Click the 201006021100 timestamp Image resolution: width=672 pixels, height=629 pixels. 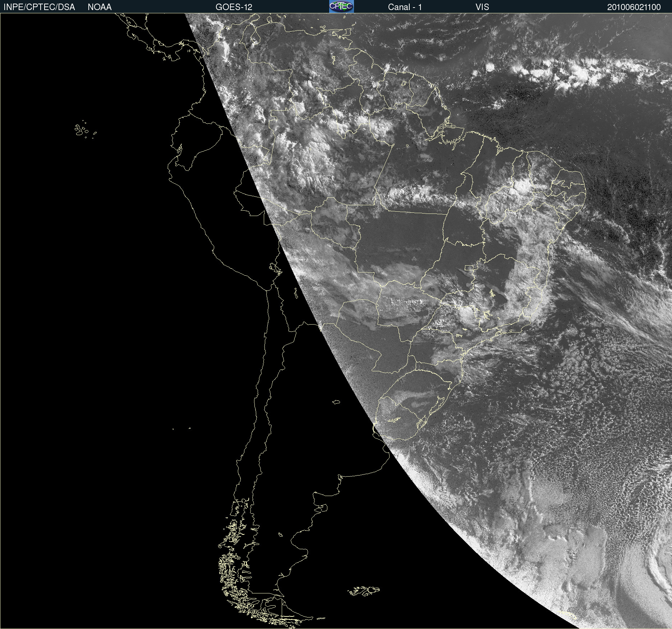(634, 7)
